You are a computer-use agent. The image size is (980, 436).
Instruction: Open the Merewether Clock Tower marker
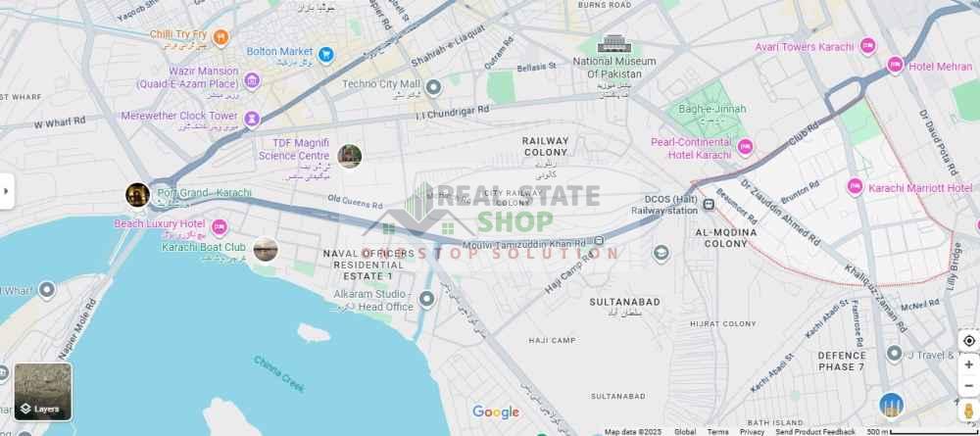(252, 119)
